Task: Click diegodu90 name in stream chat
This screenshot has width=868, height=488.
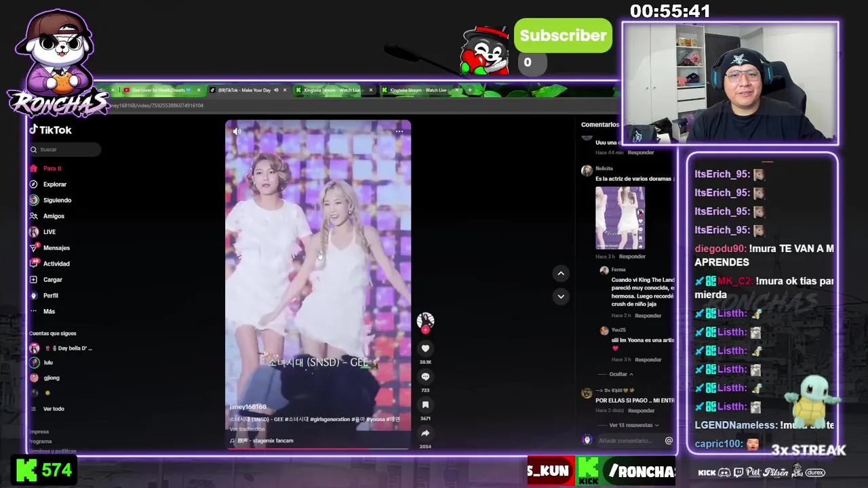Action: click(x=720, y=249)
